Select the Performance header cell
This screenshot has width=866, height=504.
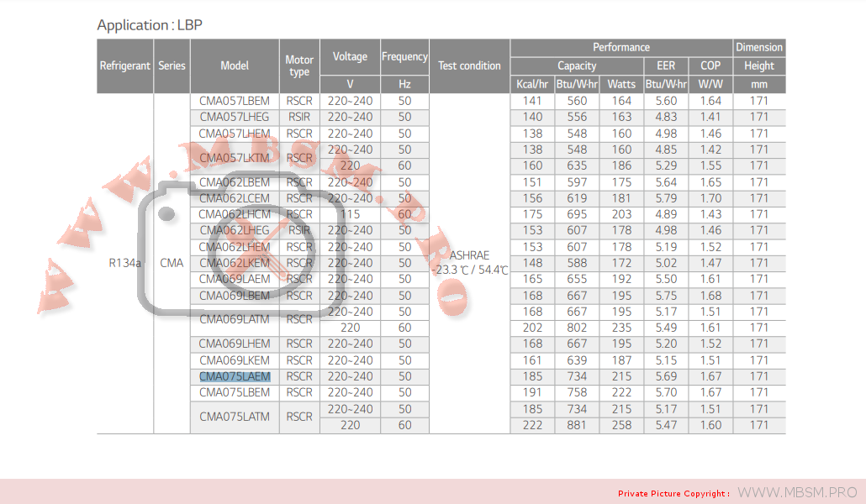pos(621,48)
